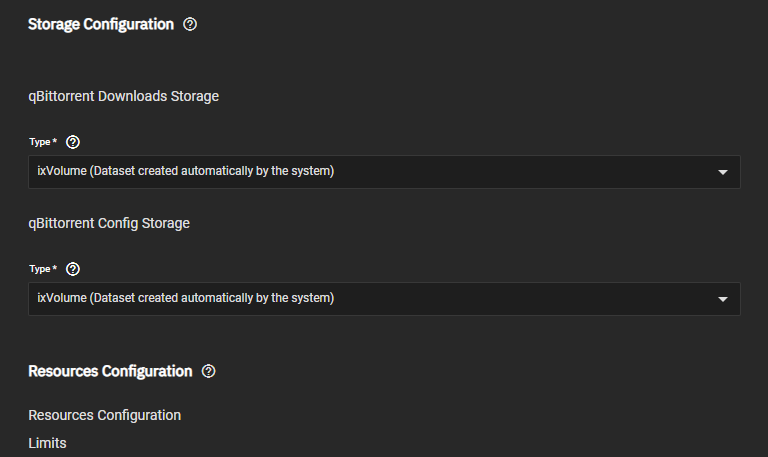768x457 pixels.
Task: Click empty middle area of Config Storage select field
Action: pos(520,299)
